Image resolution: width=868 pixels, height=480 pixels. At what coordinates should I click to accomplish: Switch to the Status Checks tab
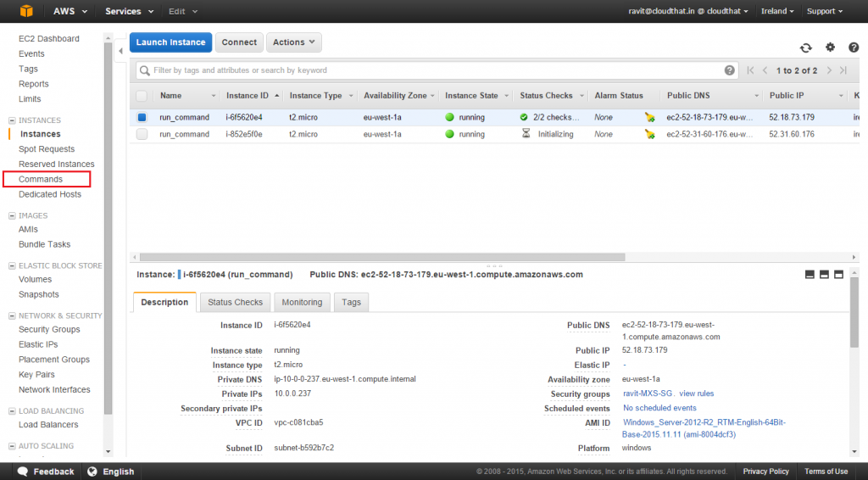[236, 302]
